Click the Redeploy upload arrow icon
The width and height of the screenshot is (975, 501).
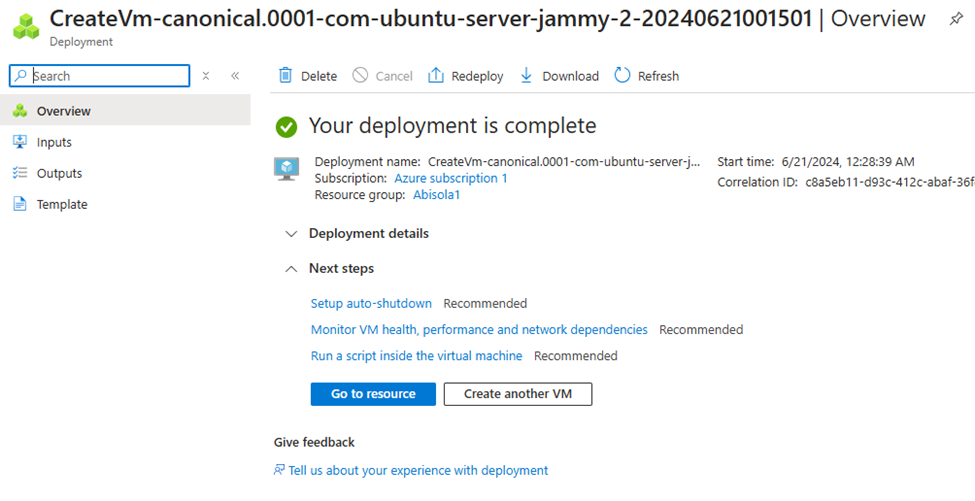(x=435, y=76)
